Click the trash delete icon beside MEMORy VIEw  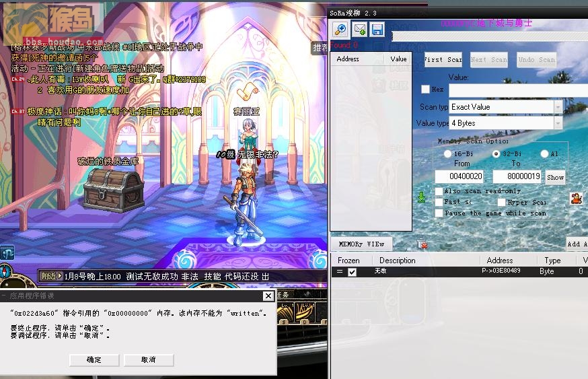(422, 244)
